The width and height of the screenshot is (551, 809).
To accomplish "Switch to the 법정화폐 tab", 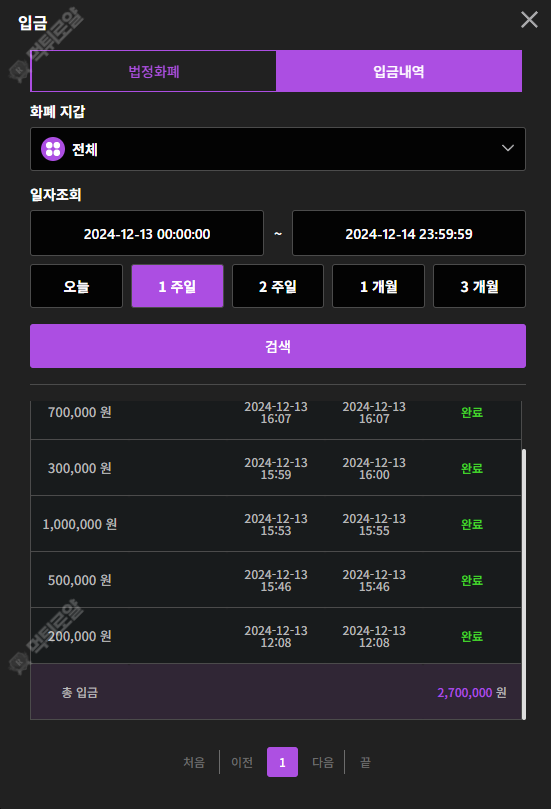I will [154, 71].
